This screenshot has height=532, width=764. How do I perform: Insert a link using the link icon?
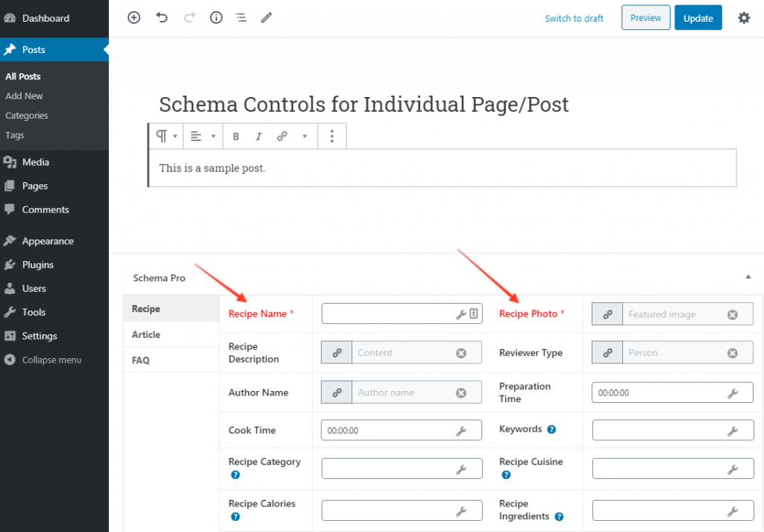(x=281, y=137)
